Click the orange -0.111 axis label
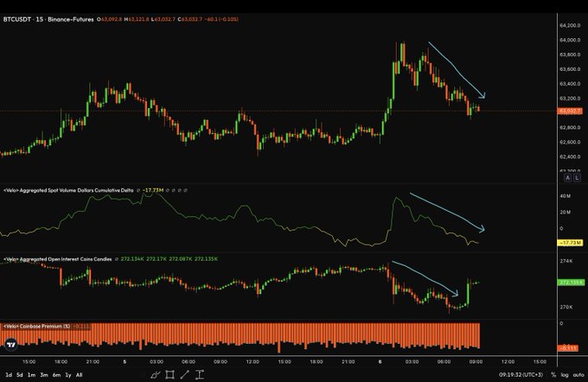 point(568,348)
